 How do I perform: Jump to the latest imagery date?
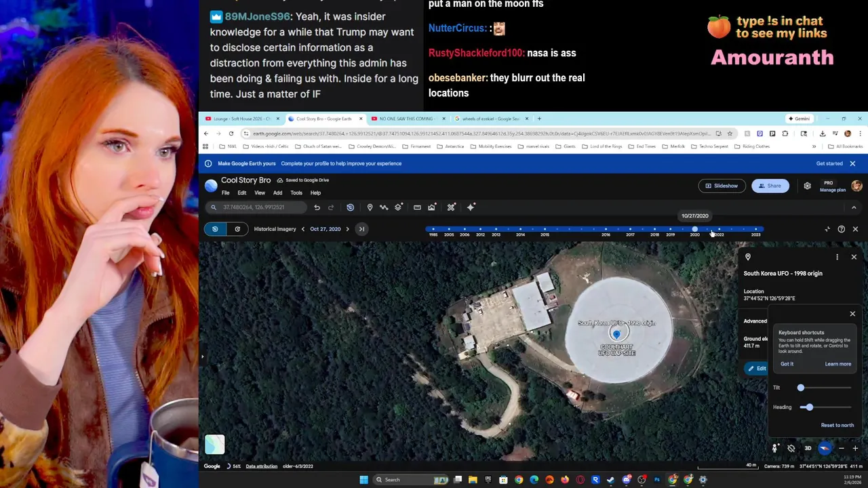click(x=362, y=229)
